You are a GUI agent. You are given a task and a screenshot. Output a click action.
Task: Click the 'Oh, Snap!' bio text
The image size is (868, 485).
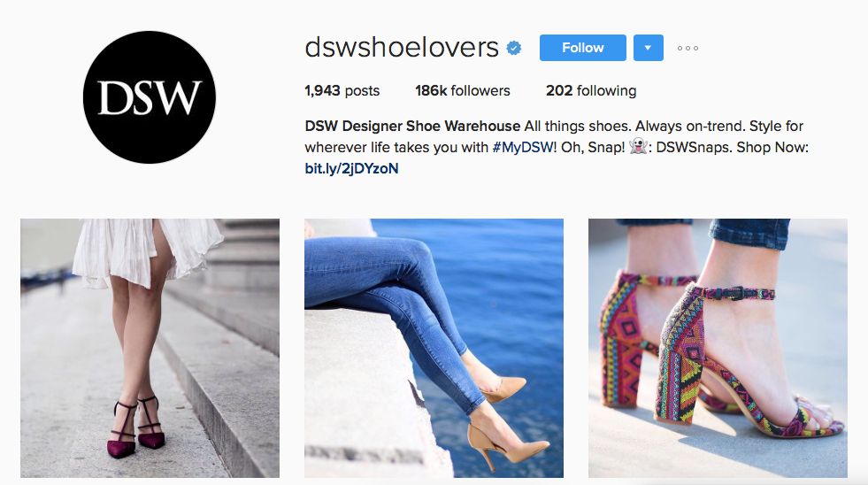tap(593, 147)
